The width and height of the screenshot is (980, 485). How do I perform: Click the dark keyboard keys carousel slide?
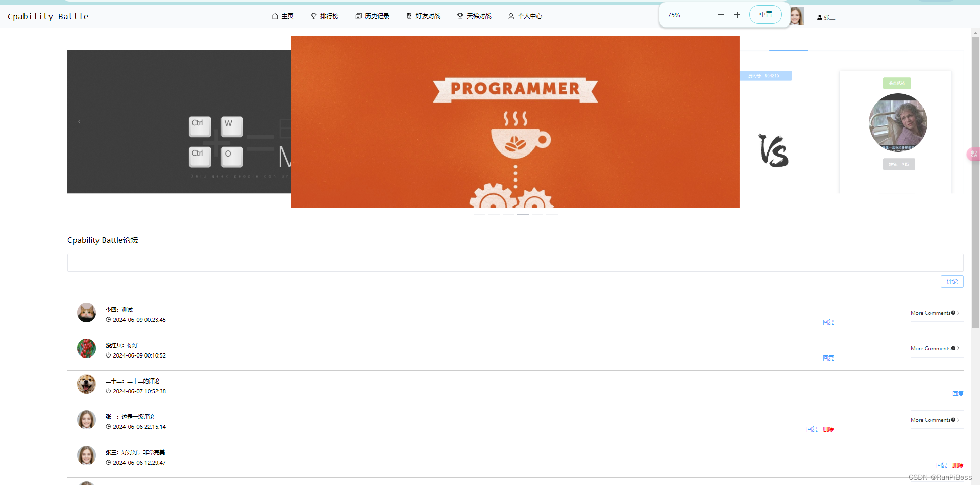coord(179,121)
